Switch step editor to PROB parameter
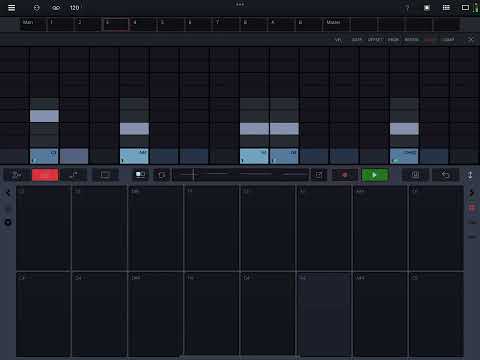This screenshot has height=360, width=480. (393, 40)
